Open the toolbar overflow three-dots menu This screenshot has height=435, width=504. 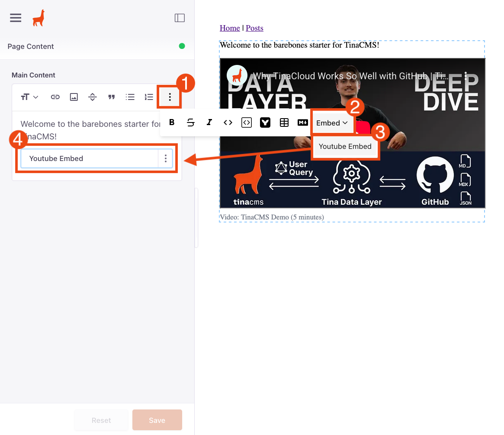coord(170,97)
